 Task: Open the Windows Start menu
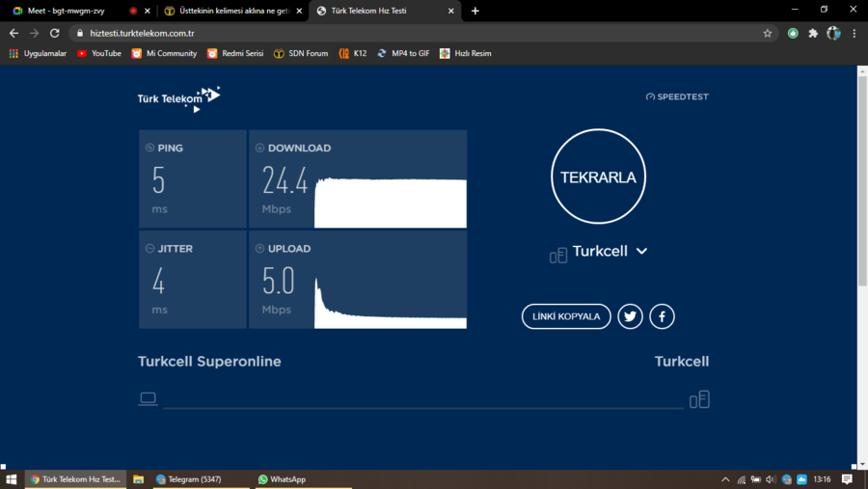click(x=11, y=479)
